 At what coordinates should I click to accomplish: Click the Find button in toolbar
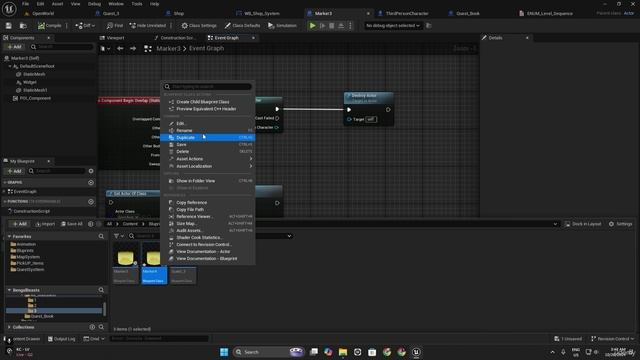(115, 25)
